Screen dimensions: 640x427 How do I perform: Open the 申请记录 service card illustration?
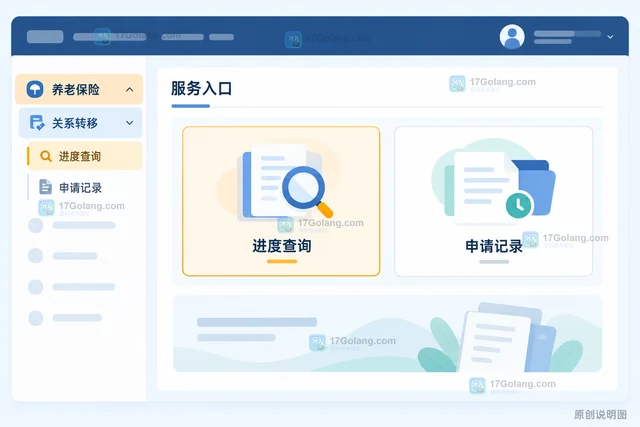coord(493,181)
